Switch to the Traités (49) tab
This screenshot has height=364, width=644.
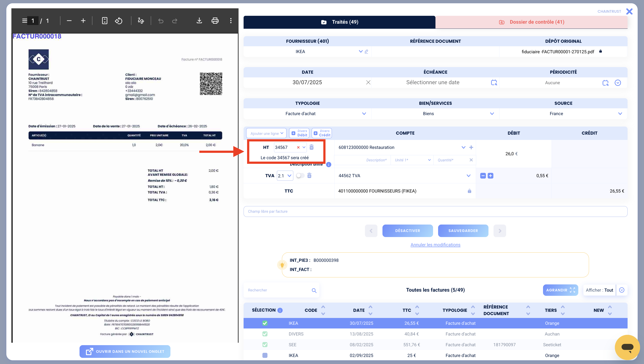coord(339,22)
